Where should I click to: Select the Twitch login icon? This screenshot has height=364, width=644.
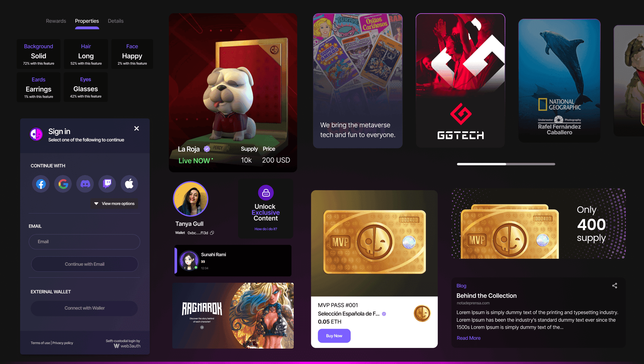107,184
